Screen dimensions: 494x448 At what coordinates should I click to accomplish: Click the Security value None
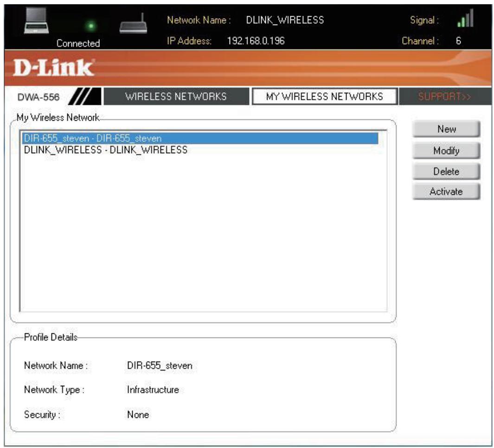(138, 415)
